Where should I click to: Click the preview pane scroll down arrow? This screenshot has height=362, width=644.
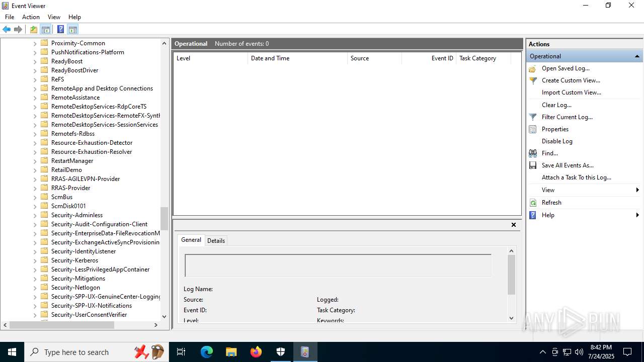[511, 318]
